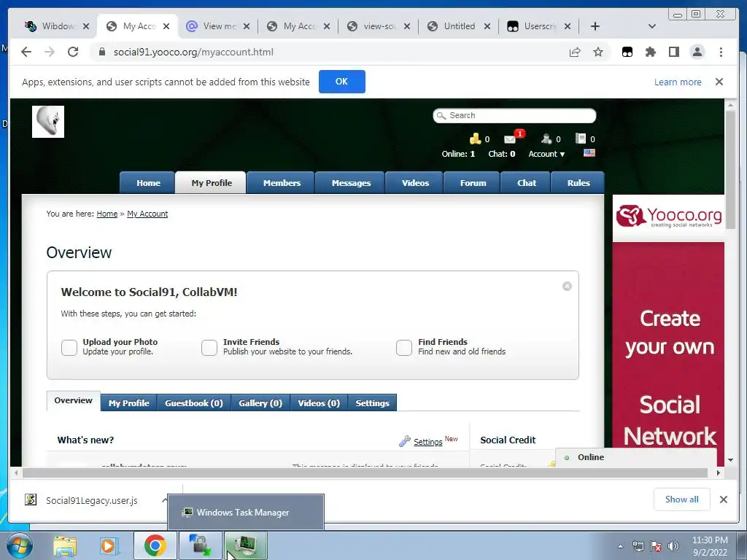747x560 pixels.
Task: Click the gold coins credit icon
Action: [x=475, y=139]
